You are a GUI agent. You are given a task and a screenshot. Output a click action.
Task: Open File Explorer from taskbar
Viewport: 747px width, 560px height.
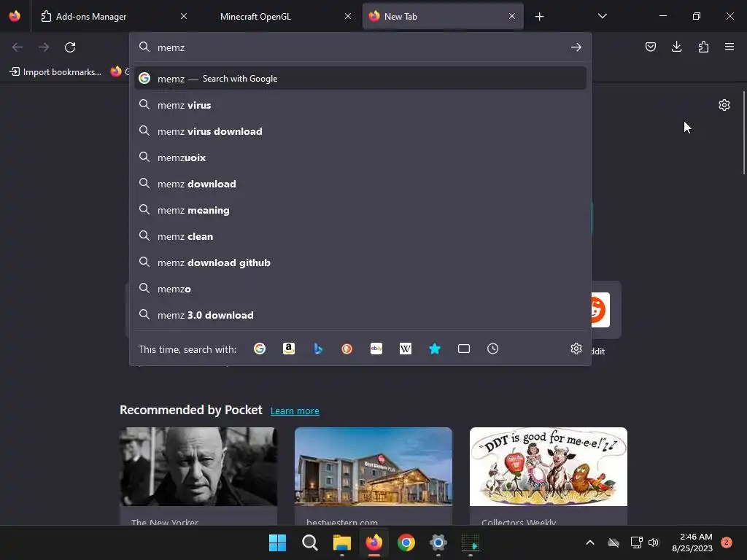(x=341, y=542)
